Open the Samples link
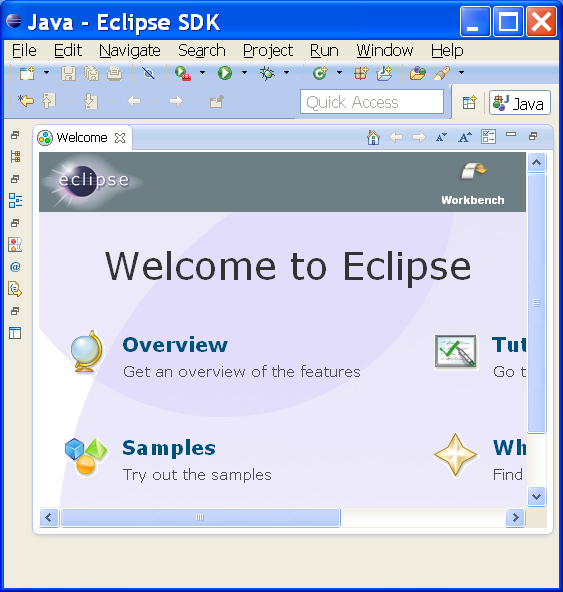This screenshot has width=563, height=592. click(x=169, y=448)
